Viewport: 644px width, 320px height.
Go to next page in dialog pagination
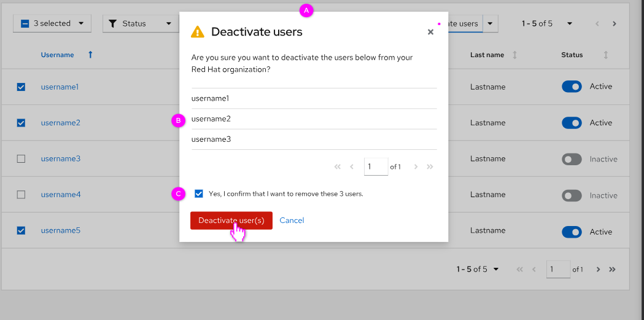tap(416, 167)
